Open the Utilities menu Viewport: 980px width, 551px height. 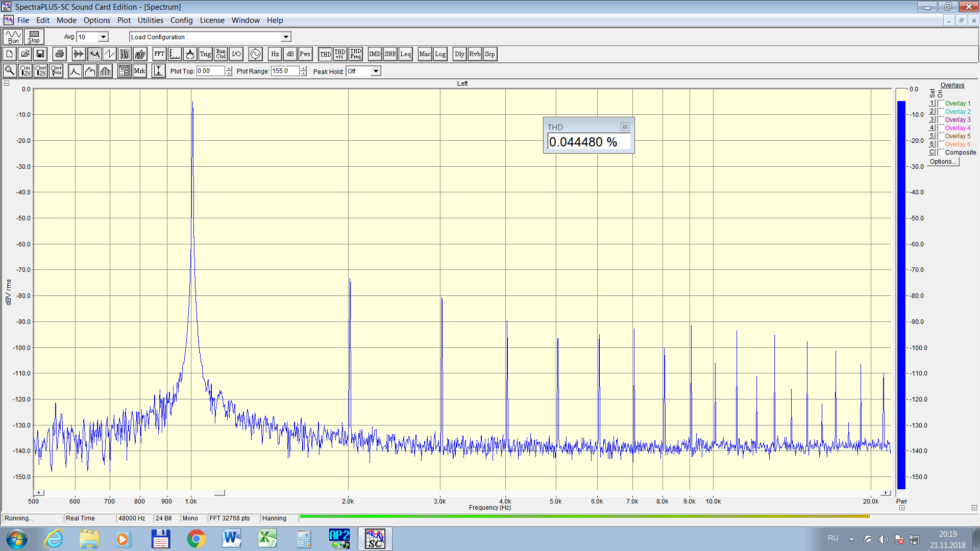pos(150,20)
